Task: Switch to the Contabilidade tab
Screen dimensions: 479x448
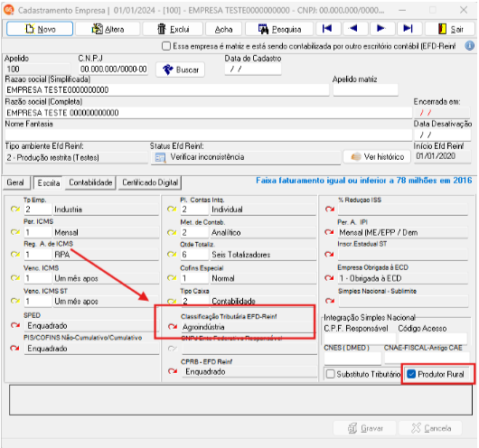Action: 90,182
